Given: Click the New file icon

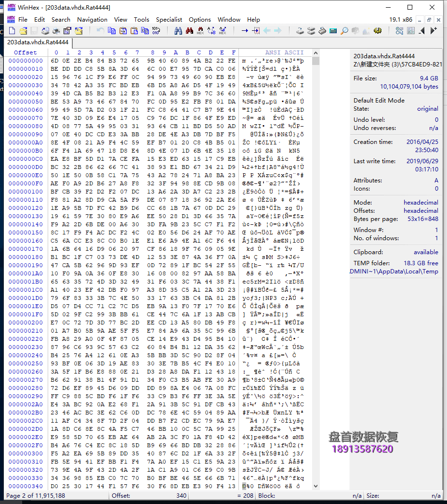Looking at the screenshot, I should tap(12, 31).
